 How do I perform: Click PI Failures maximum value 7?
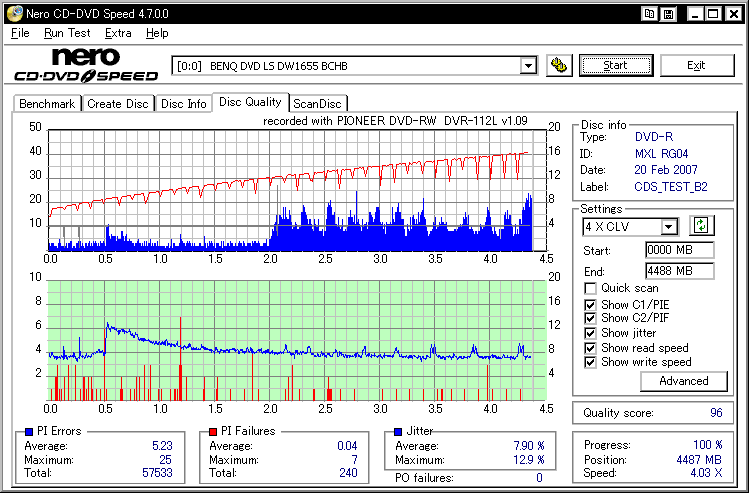click(x=354, y=460)
